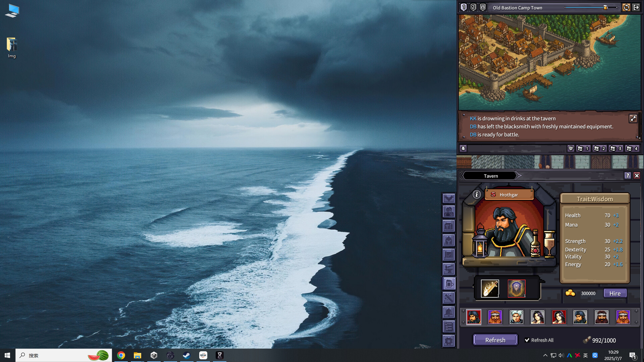Collapse the event log with the down arrow
644x362 pixels.
pos(463,148)
